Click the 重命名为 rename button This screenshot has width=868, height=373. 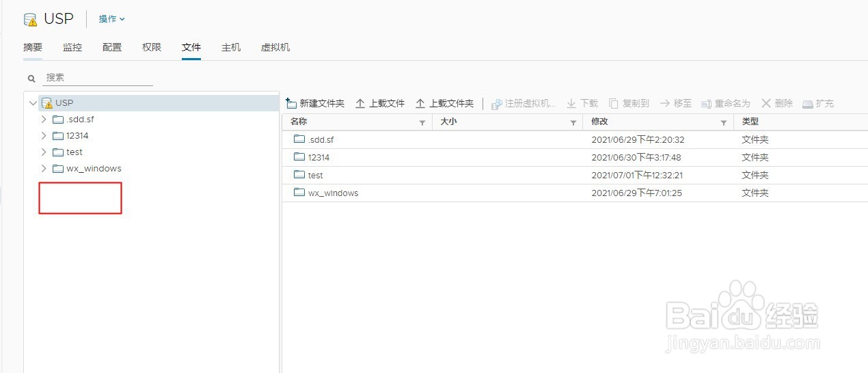(726, 104)
